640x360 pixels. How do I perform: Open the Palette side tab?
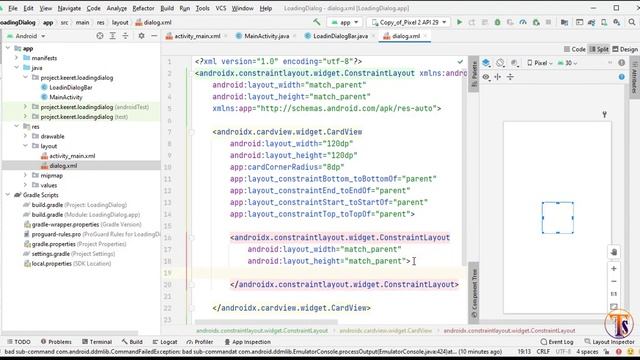coord(474,74)
